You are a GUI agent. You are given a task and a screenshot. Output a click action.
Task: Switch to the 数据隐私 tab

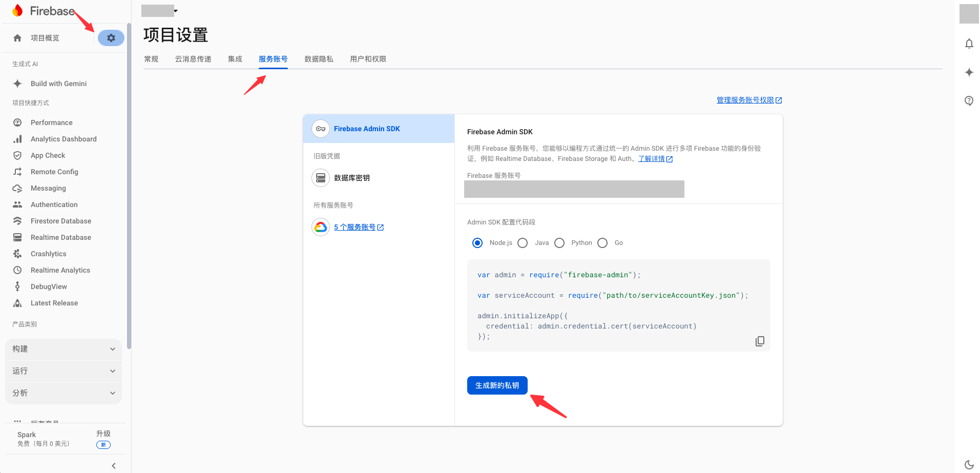(x=319, y=59)
